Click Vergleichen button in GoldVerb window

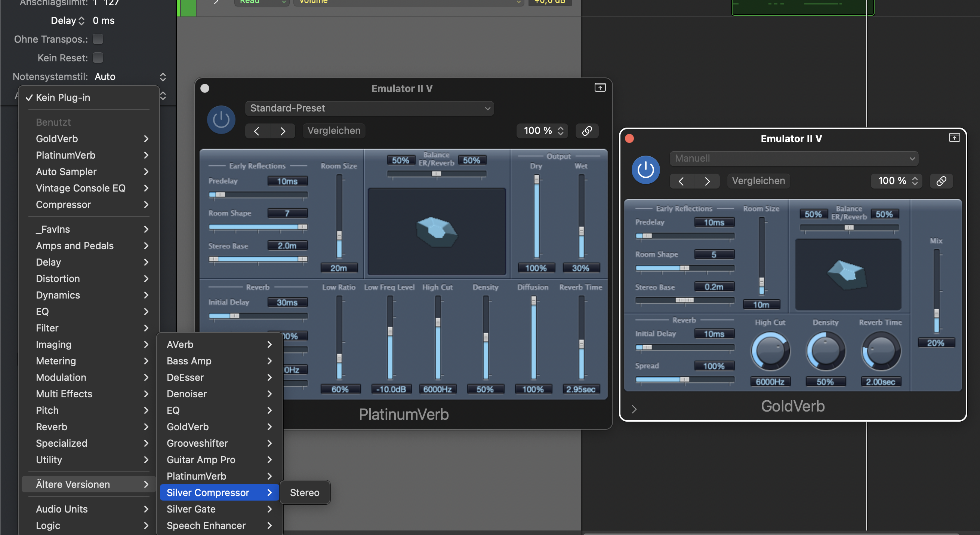758,181
